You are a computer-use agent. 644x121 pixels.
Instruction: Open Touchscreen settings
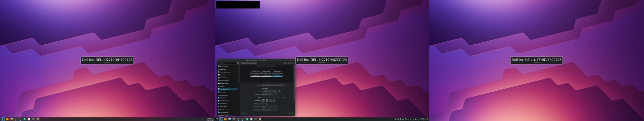227,78
